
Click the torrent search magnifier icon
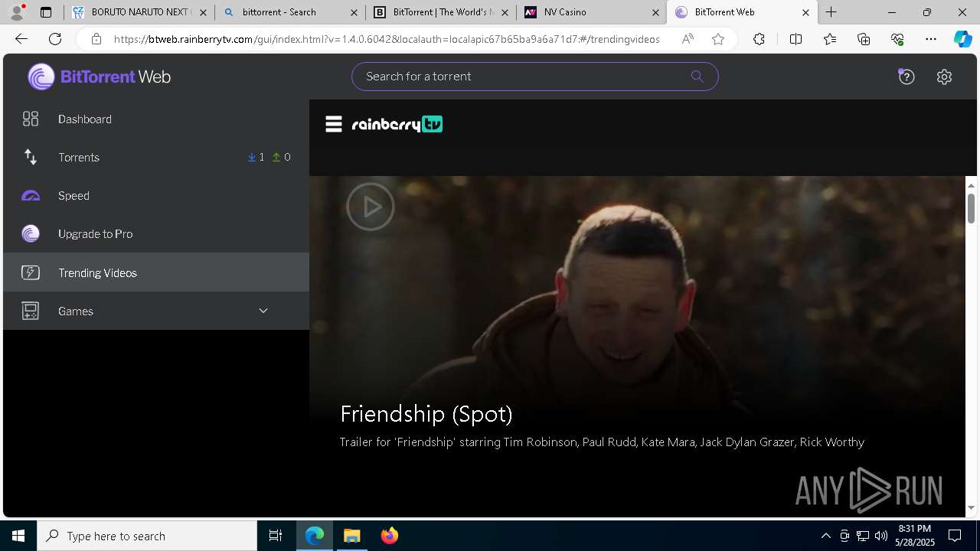[697, 76]
